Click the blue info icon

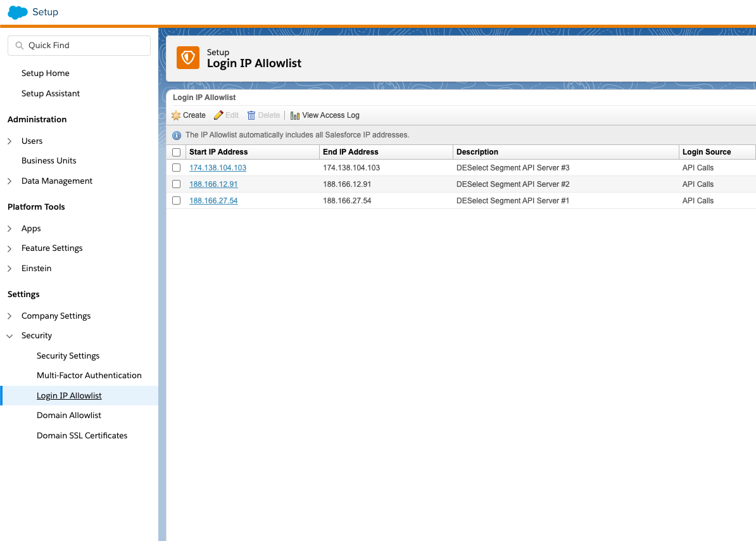(x=177, y=136)
